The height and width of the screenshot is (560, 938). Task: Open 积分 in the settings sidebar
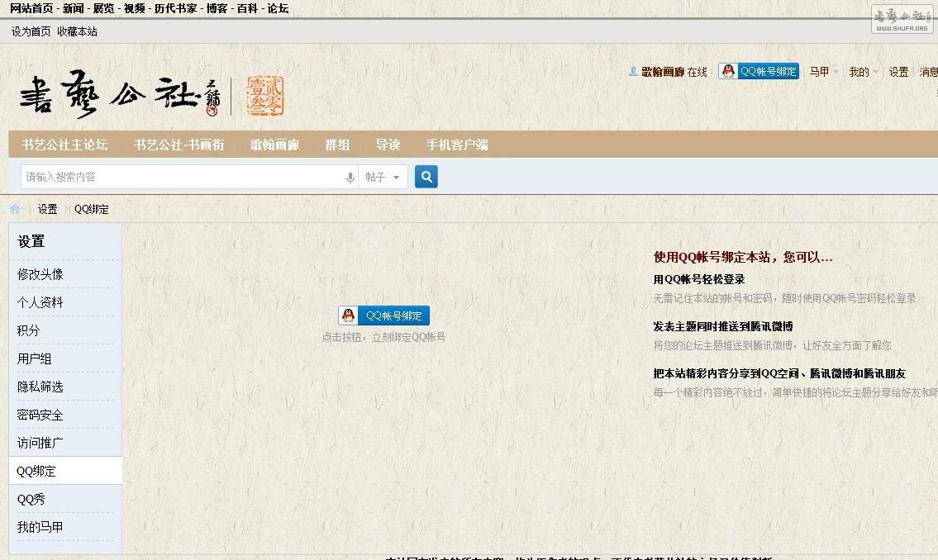pos(28,330)
